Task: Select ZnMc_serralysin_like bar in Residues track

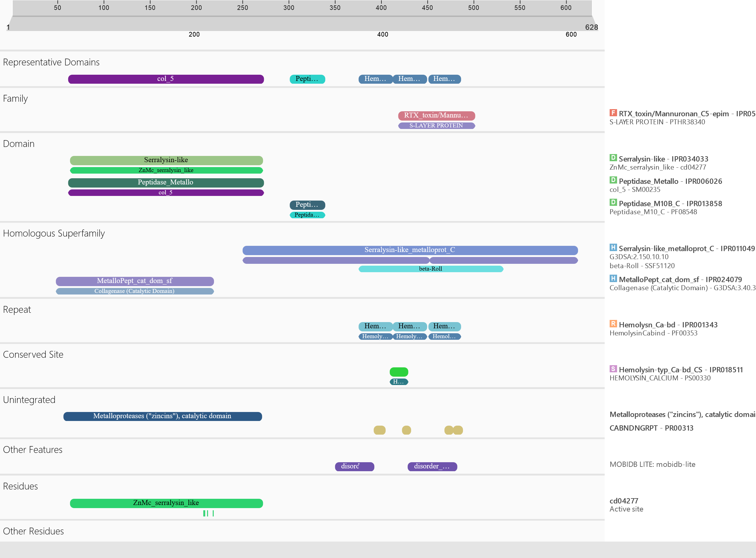Action: [x=166, y=503]
